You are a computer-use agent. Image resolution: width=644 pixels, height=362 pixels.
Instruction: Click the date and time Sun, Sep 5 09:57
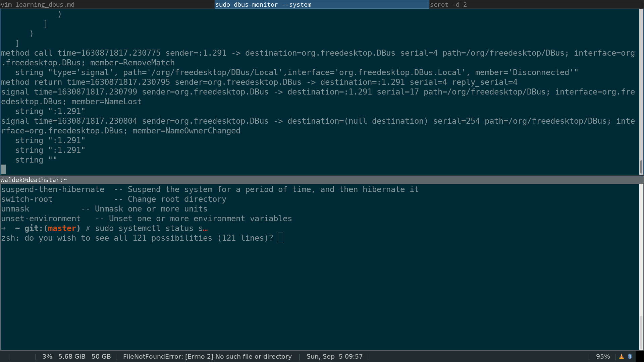pos(334,357)
